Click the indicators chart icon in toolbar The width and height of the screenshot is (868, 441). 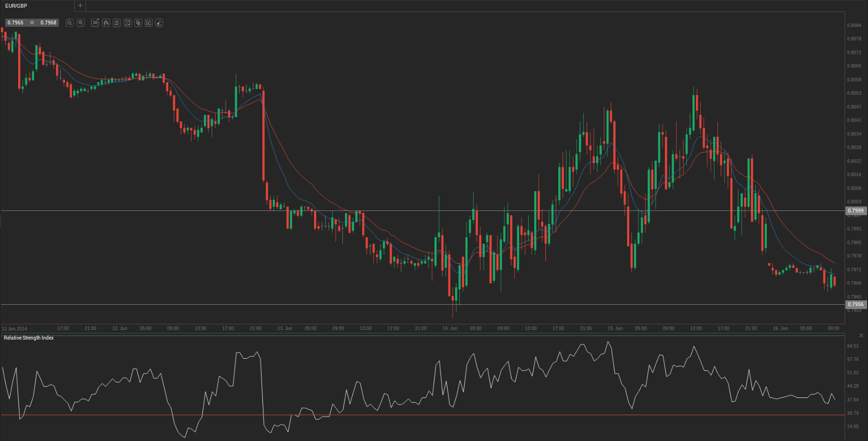point(128,23)
